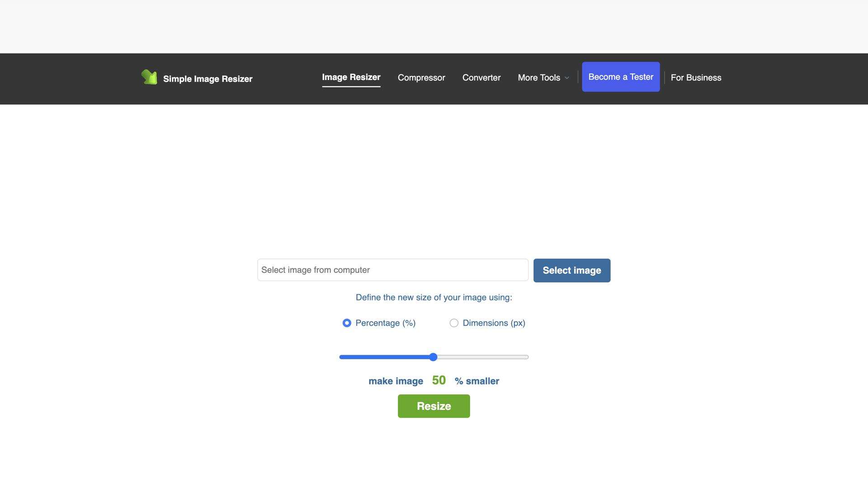Click the percentage slider handle
The width and height of the screenshot is (868, 488).
(433, 357)
